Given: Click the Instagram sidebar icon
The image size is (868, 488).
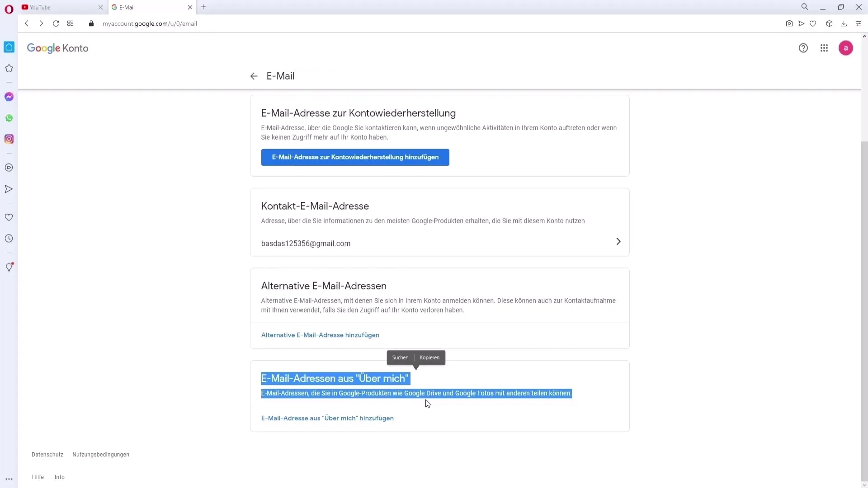Looking at the screenshot, I should point(9,139).
